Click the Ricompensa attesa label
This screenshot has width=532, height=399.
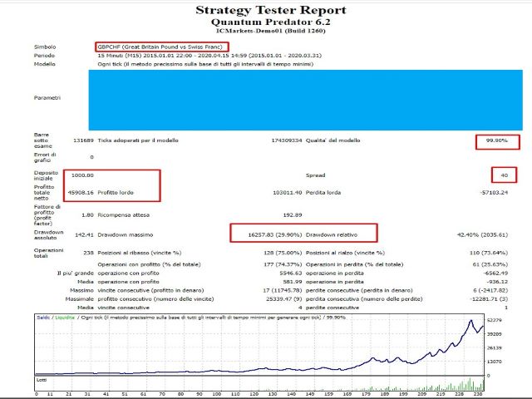[x=124, y=214]
